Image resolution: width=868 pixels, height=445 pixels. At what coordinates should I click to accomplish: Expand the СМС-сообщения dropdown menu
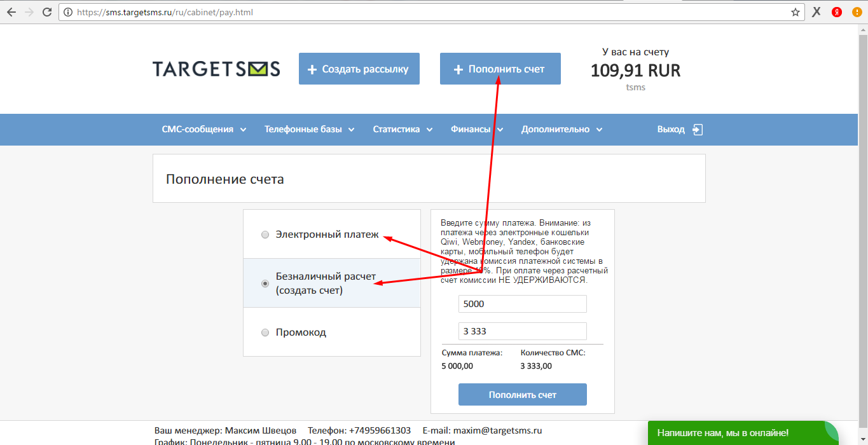coord(204,129)
